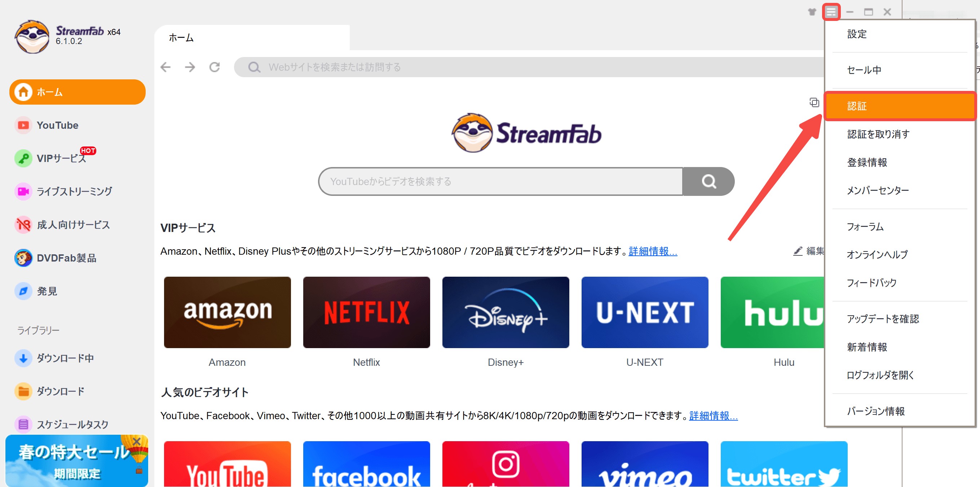Go back with the left arrow
This screenshot has width=980, height=487.
[x=165, y=67]
